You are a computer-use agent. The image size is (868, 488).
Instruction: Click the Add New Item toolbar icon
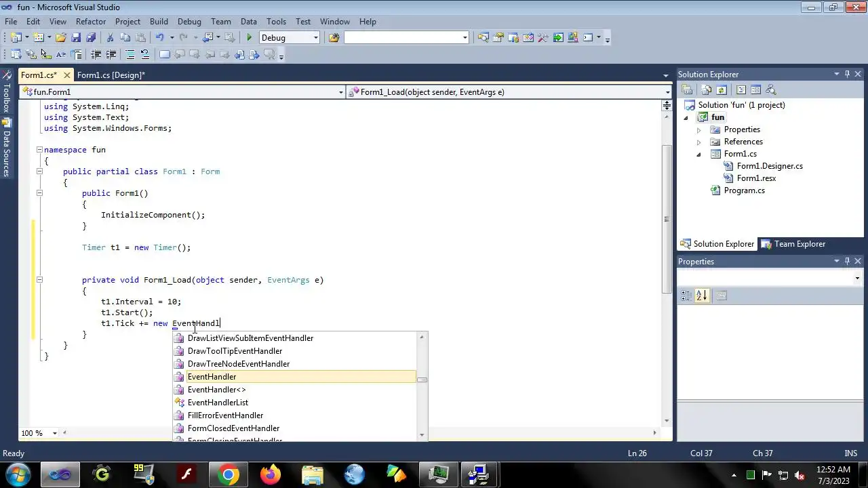coord(39,37)
